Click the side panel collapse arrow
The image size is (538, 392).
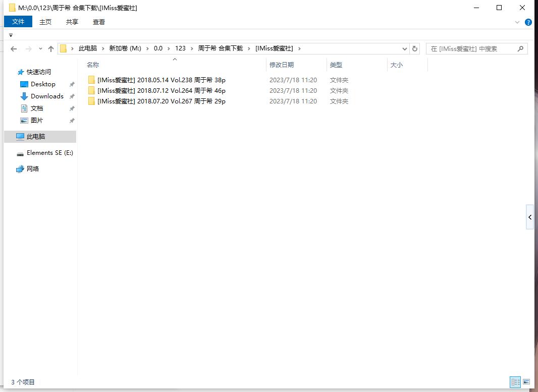(x=530, y=217)
